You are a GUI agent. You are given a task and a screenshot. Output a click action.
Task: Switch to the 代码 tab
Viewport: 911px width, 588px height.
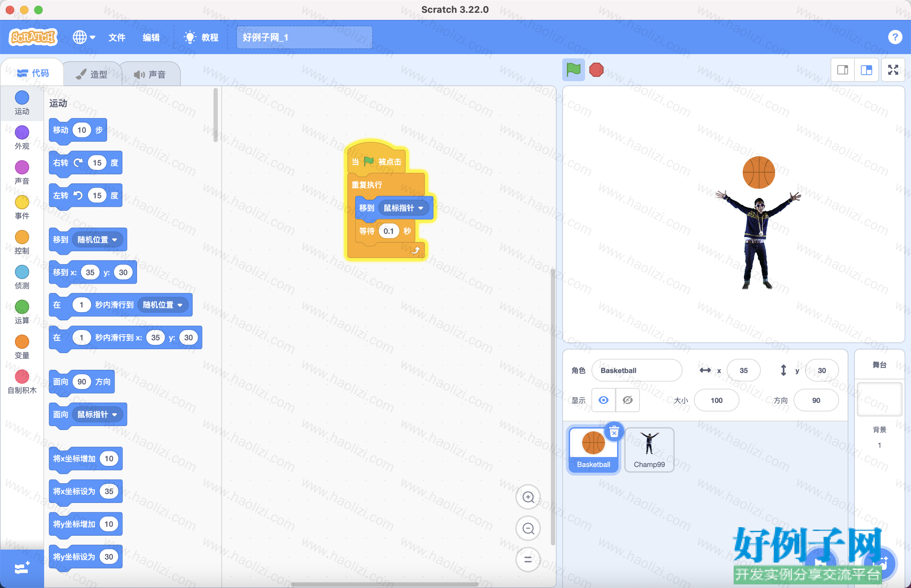click(x=33, y=73)
